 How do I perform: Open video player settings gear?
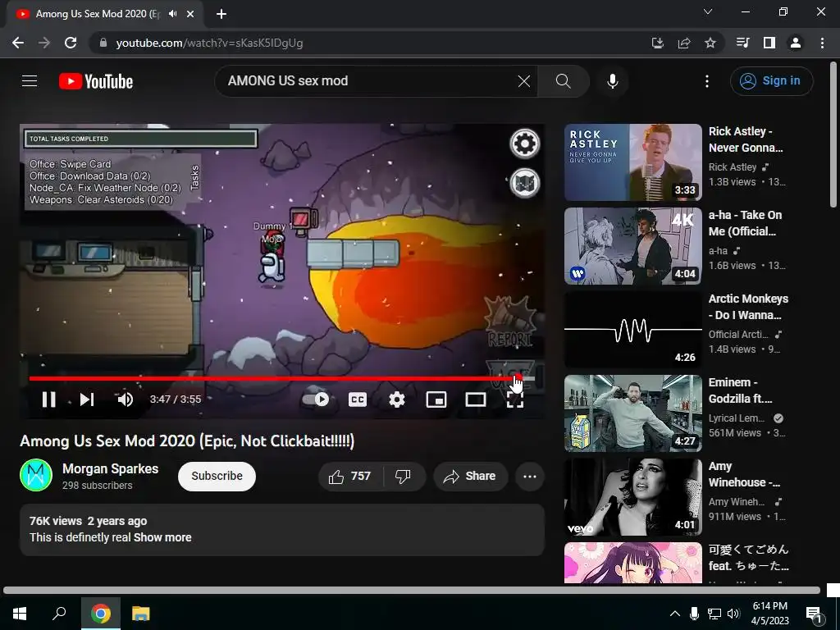pos(397,399)
